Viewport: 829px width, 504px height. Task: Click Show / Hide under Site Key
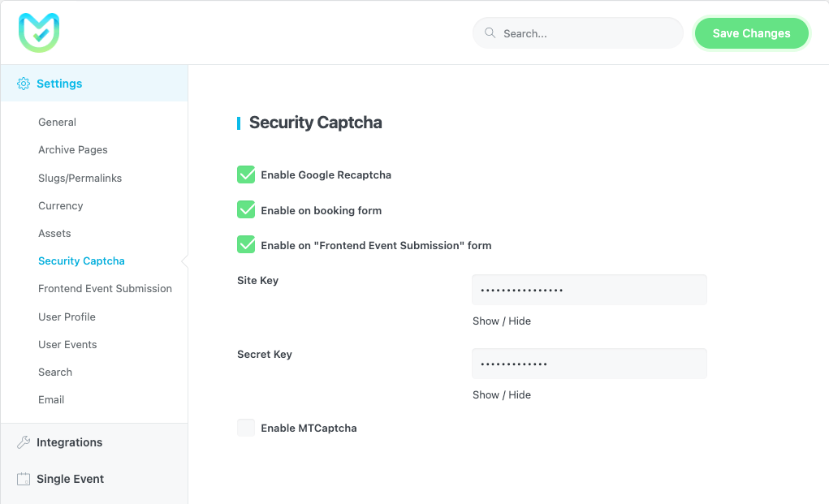point(502,321)
